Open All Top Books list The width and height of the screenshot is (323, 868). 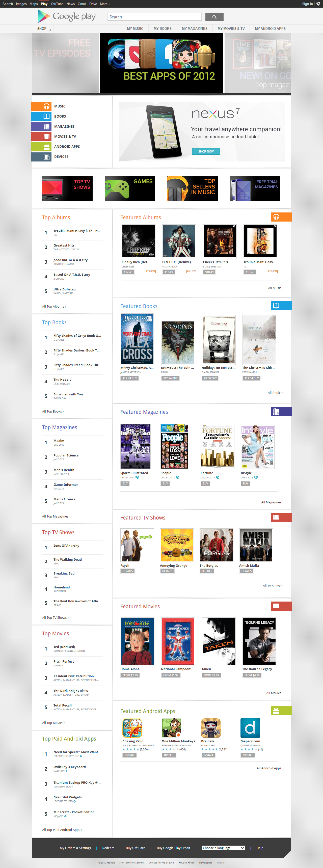pyautogui.click(x=53, y=412)
